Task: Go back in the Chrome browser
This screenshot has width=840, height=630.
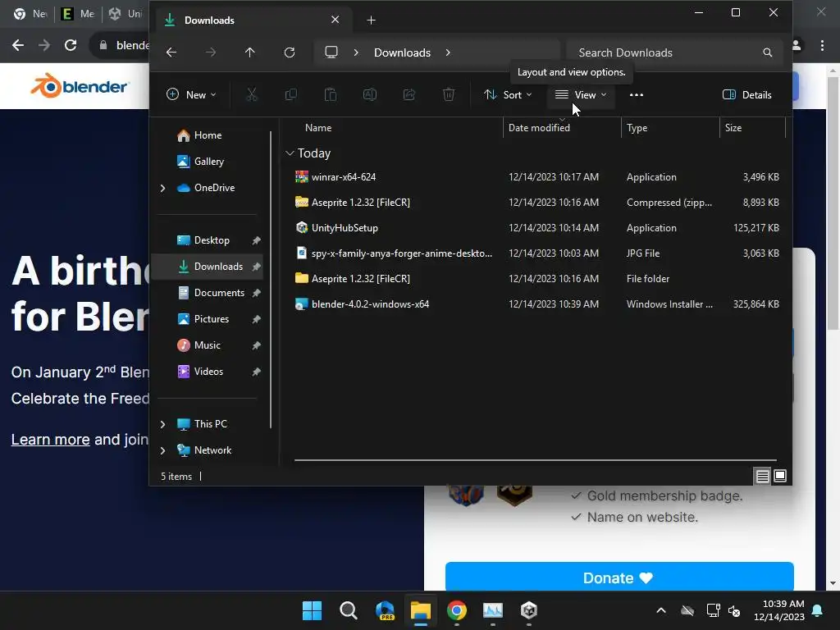Action: pyautogui.click(x=18, y=45)
